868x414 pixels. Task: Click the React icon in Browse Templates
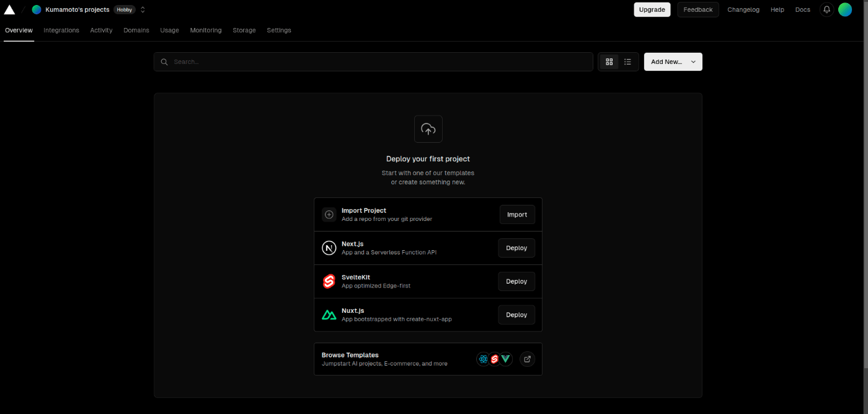point(484,359)
